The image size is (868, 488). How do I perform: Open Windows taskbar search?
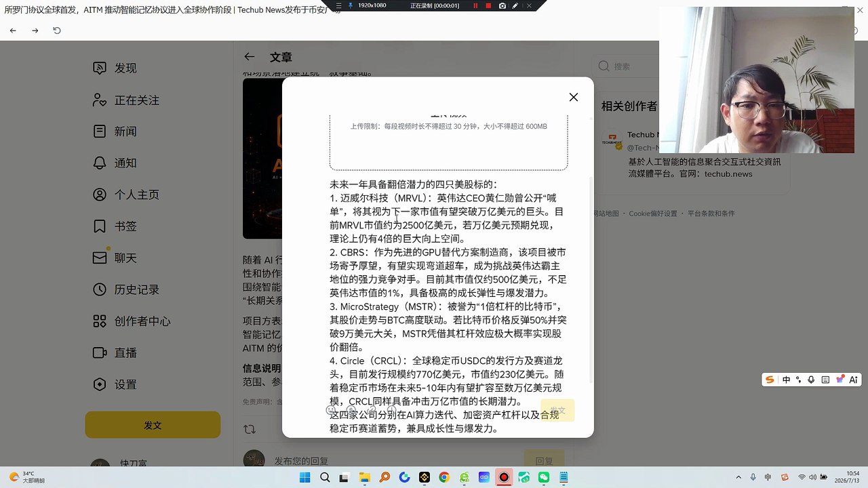pos(325,477)
